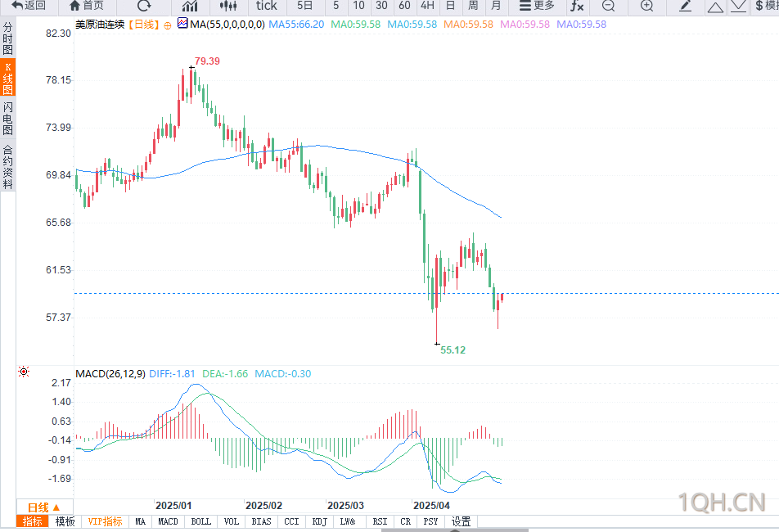Click the DIFF:-1.81 value text
779x532 pixels.
[x=172, y=373]
